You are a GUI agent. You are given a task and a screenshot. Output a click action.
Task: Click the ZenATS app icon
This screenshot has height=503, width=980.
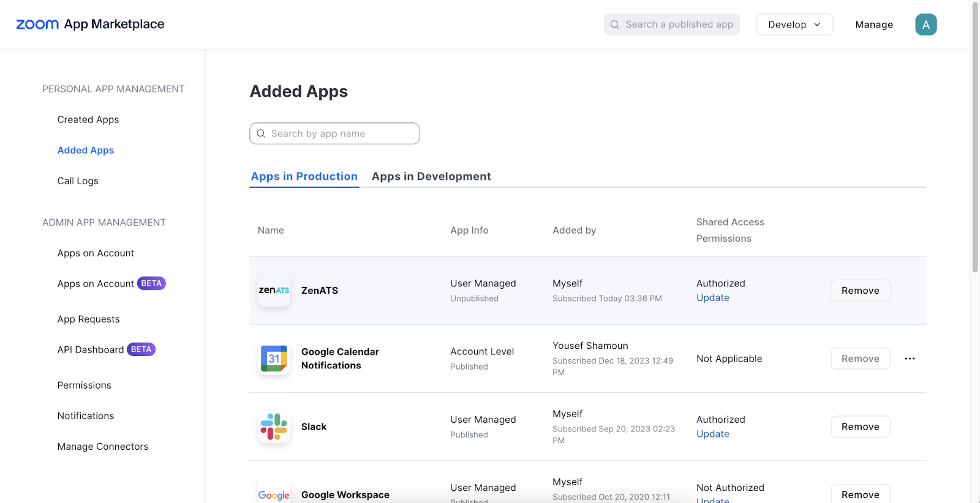point(274,291)
